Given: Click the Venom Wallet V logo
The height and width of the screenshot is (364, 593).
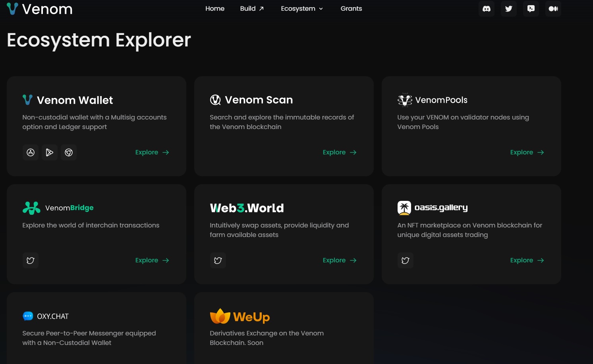Looking at the screenshot, I should point(27,100).
